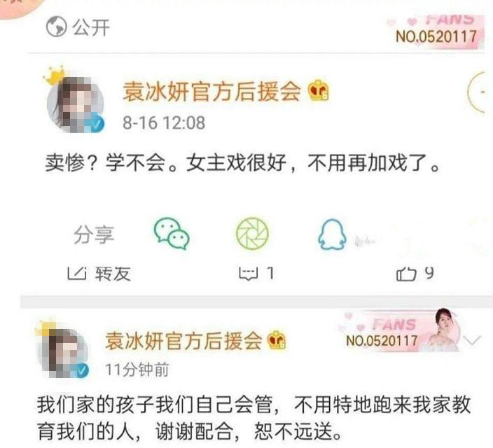Tap the FANS NO.0520117 card with photo
Screen dimensions: 493x448
pos(400,330)
